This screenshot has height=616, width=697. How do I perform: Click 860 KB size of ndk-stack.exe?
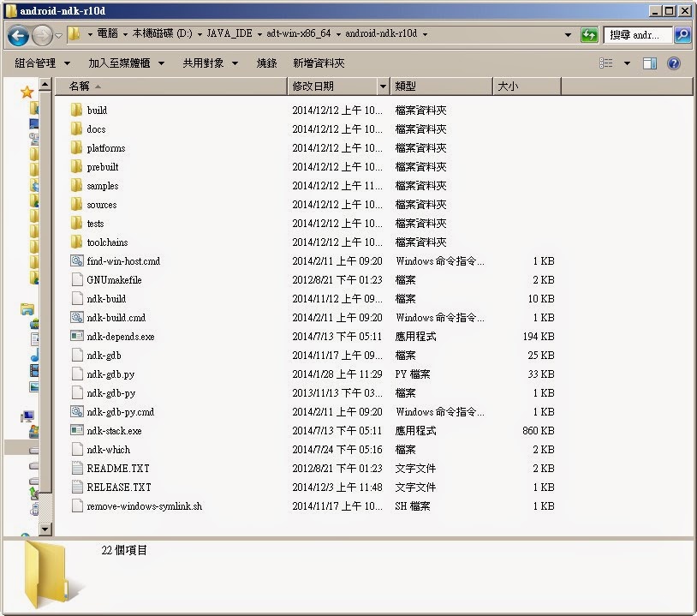[x=539, y=431]
